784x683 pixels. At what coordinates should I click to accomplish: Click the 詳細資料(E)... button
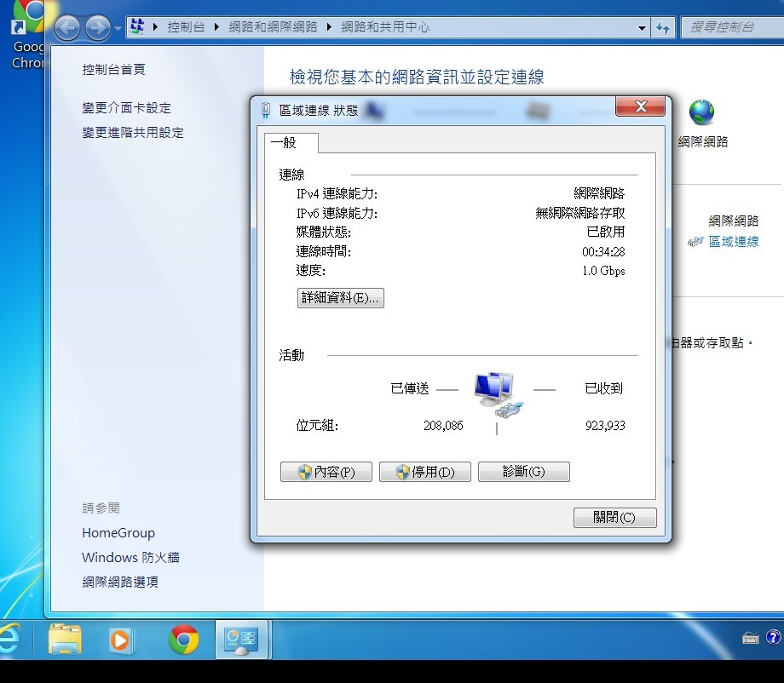pyautogui.click(x=341, y=298)
